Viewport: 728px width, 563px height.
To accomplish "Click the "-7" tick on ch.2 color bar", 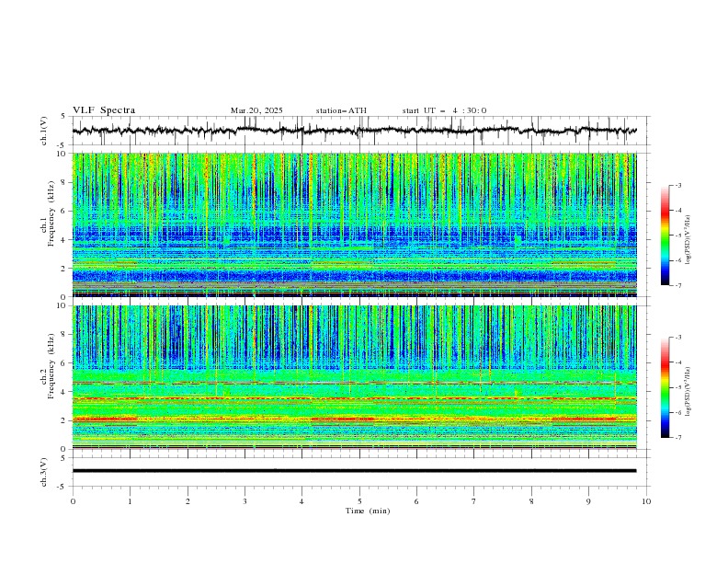I will [x=677, y=438].
